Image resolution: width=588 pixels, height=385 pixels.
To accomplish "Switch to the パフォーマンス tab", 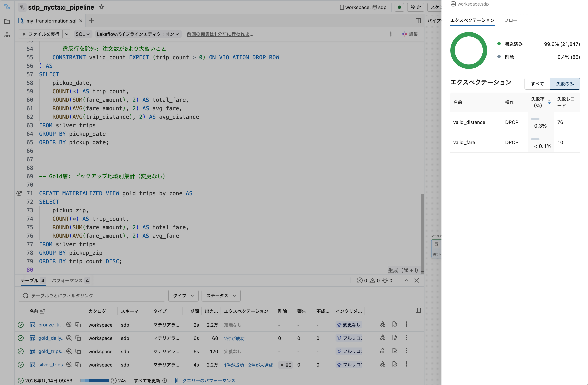I will [67, 280].
